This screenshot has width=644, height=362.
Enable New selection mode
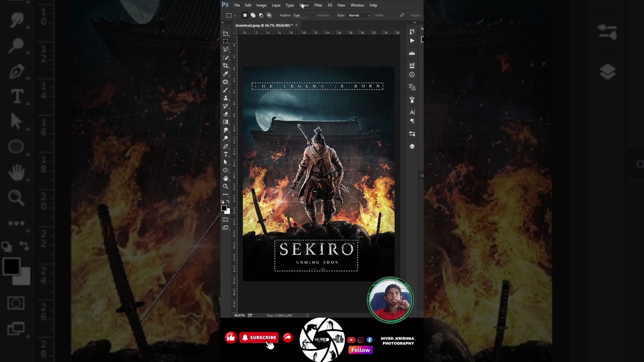[x=245, y=16]
